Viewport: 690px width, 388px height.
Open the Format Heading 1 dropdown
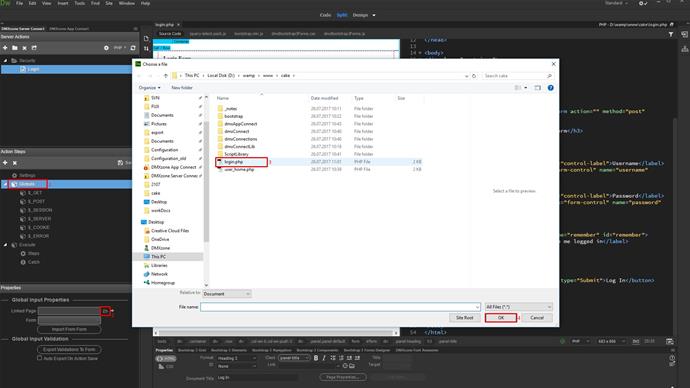237,358
